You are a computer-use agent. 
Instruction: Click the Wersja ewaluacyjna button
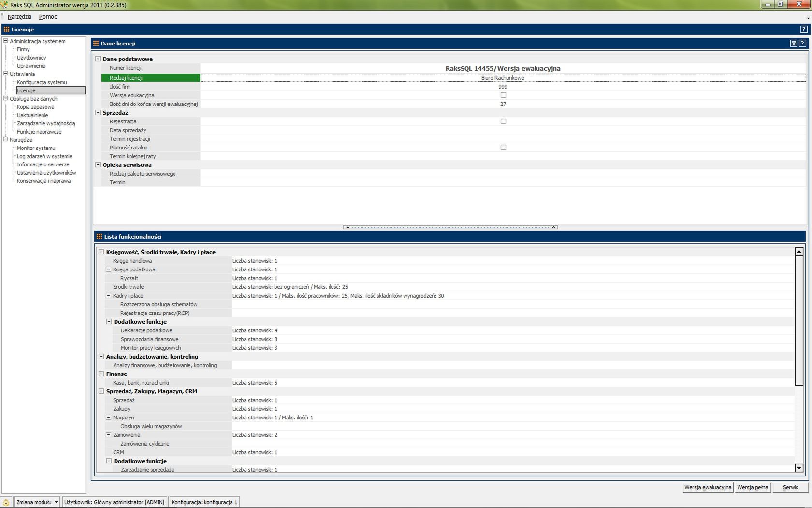click(708, 487)
